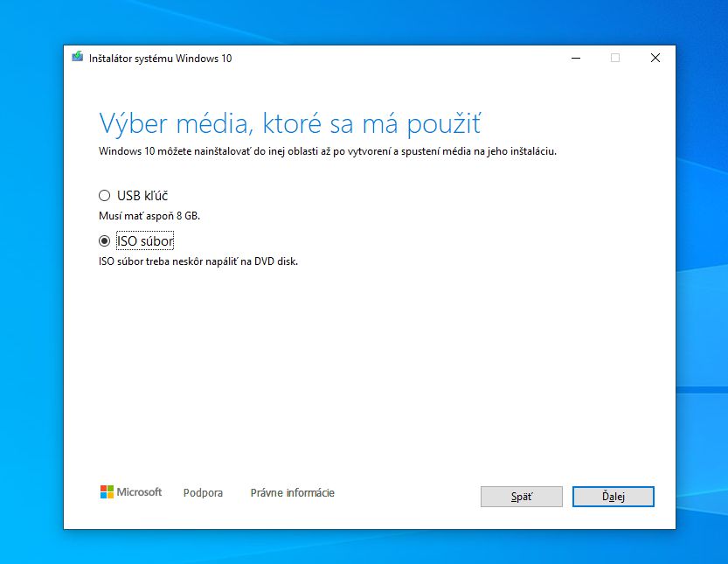Open the Podpora link

pos(203,493)
